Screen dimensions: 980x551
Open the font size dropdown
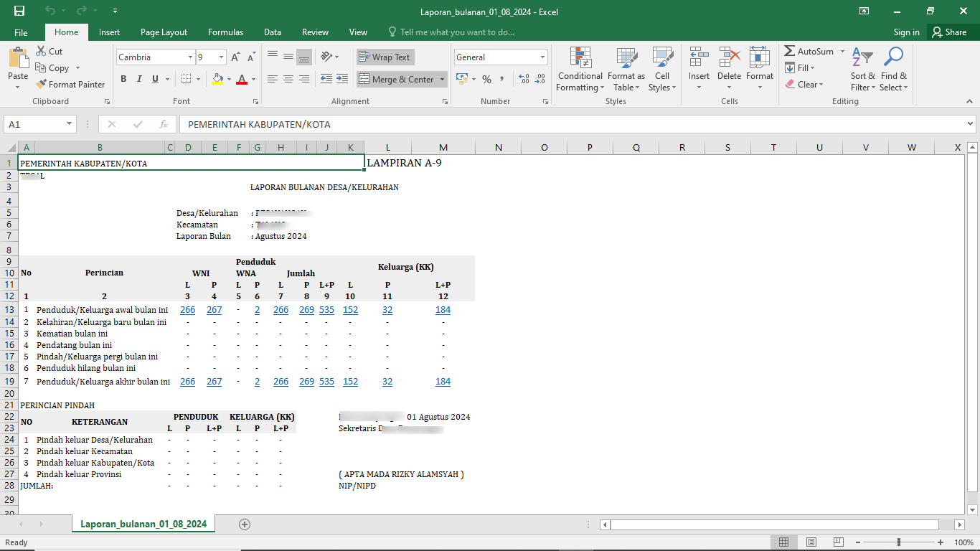[x=222, y=57]
